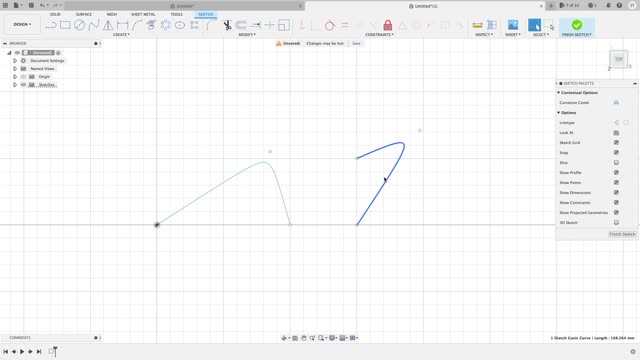Click Finish Sketch in Sketch Palette

[622, 234]
